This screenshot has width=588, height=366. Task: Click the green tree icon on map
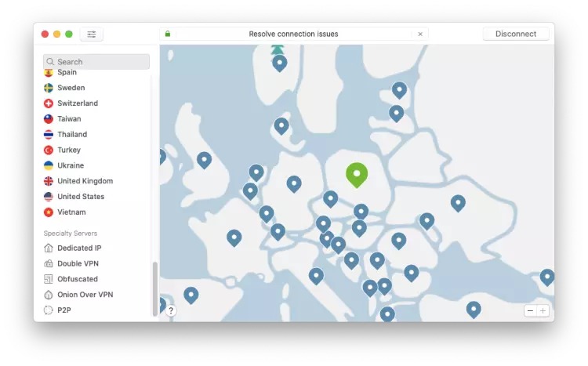(278, 49)
